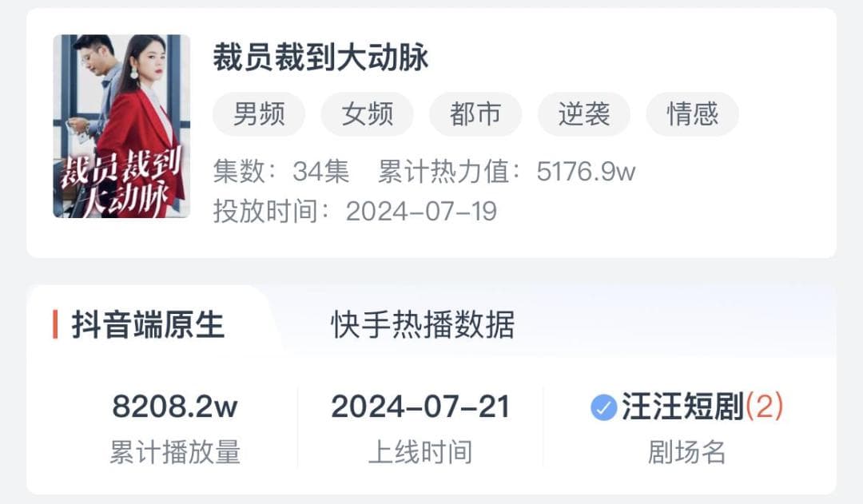The height and width of the screenshot is (504, 863).
Task: Select the 男频 tag
Action: pyautogui.click(x=259, y=114)
